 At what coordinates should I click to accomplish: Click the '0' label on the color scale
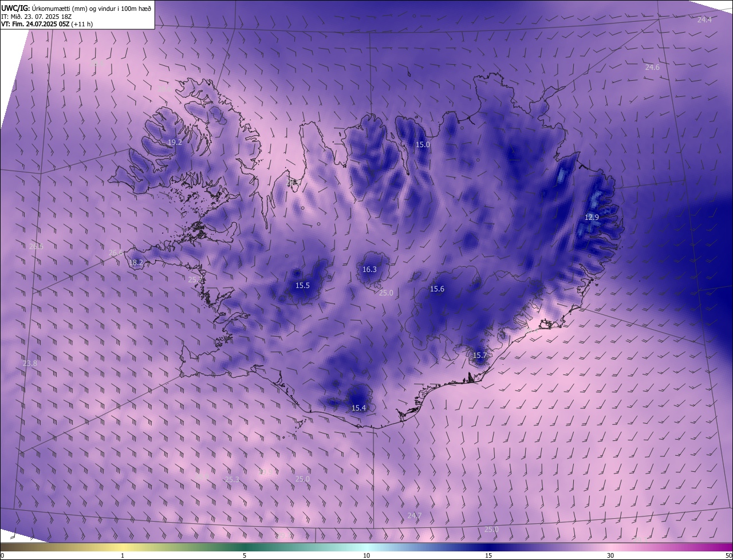pyautogui.click(x=2, y=556)
